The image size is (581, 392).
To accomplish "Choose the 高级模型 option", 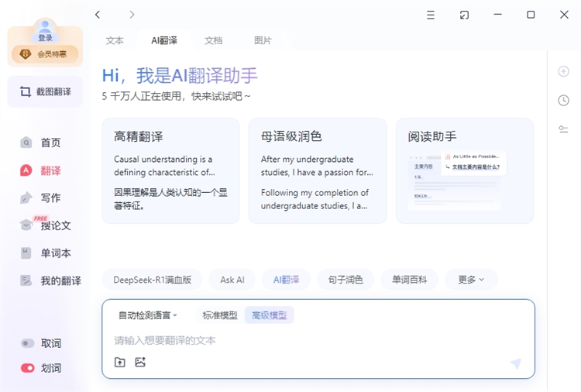I will pos(270,315).
